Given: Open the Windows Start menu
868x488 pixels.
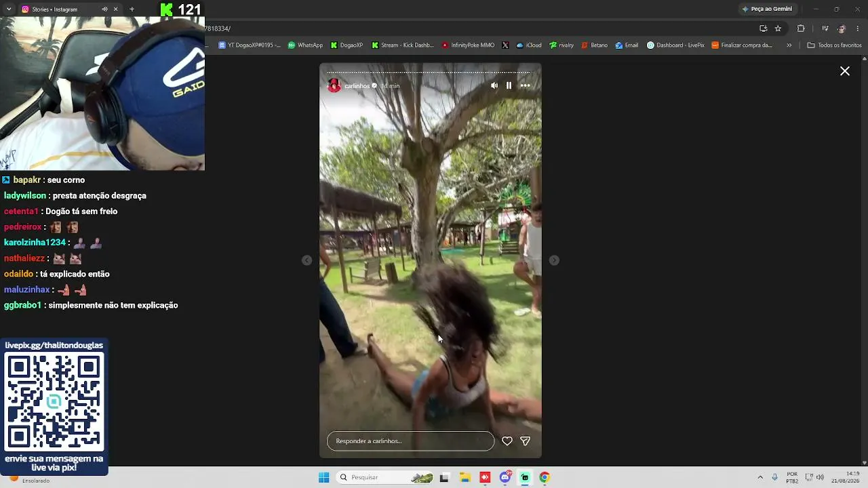Looking at the screenshot, I should click(x=323, y=477).
